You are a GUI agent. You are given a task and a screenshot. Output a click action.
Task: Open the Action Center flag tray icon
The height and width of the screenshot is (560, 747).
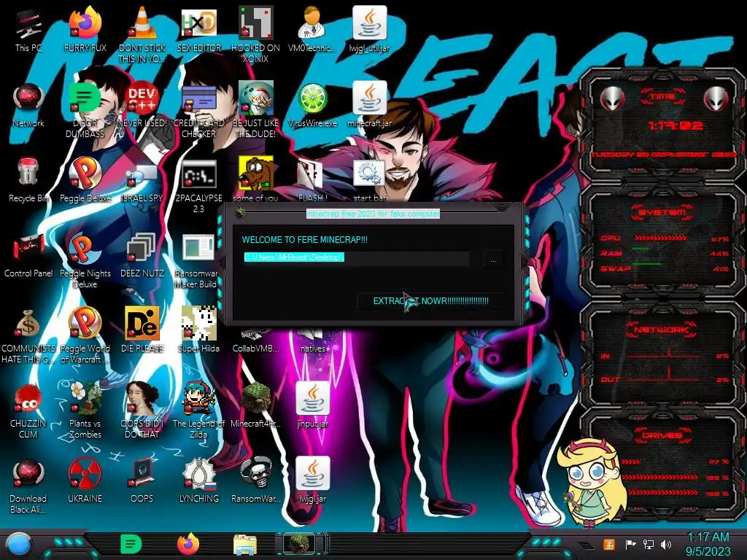point(630,544)
